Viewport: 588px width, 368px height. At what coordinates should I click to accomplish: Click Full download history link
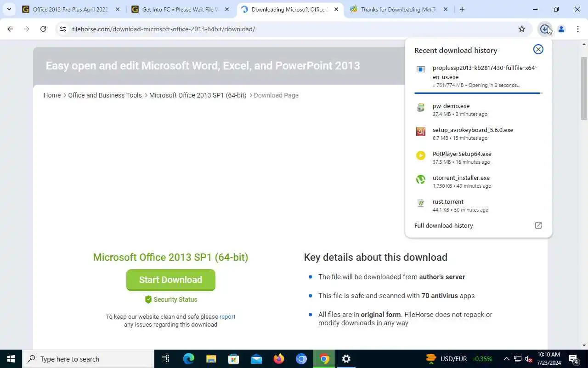[443, 225]
